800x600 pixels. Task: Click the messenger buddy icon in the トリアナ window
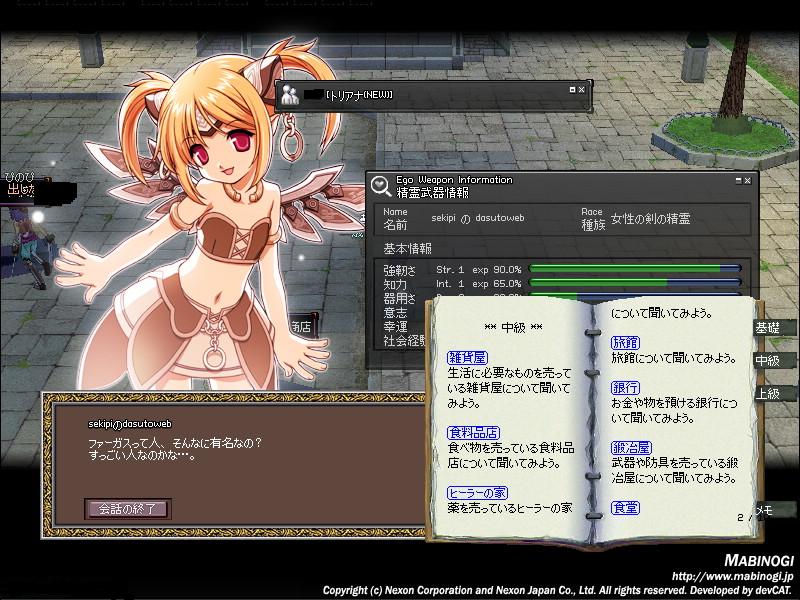pos(291,95)
